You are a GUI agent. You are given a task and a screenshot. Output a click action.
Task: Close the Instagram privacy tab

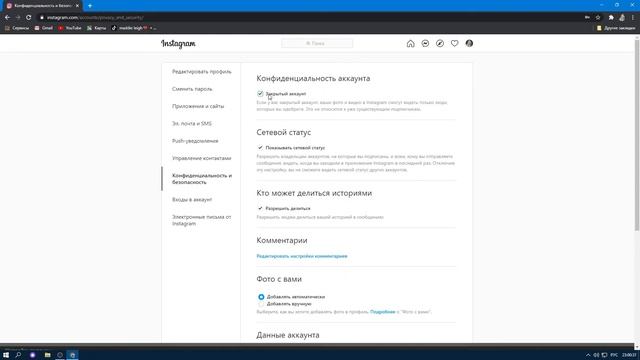(77, 6)
